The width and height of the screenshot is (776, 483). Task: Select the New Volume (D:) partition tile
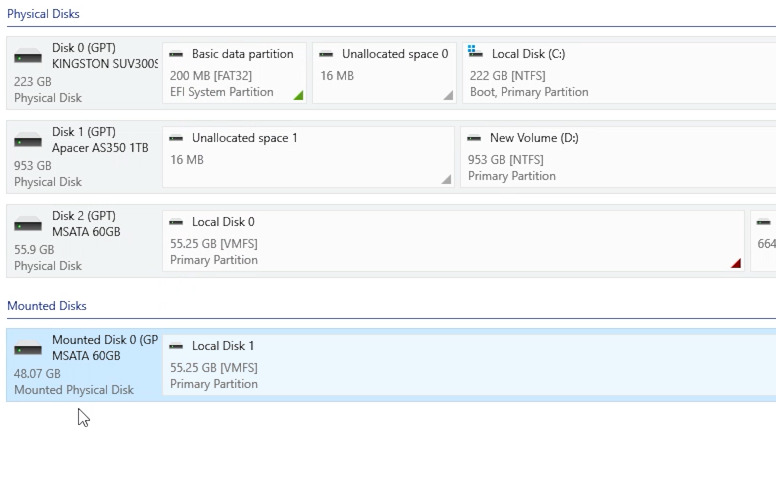(618, 157)
